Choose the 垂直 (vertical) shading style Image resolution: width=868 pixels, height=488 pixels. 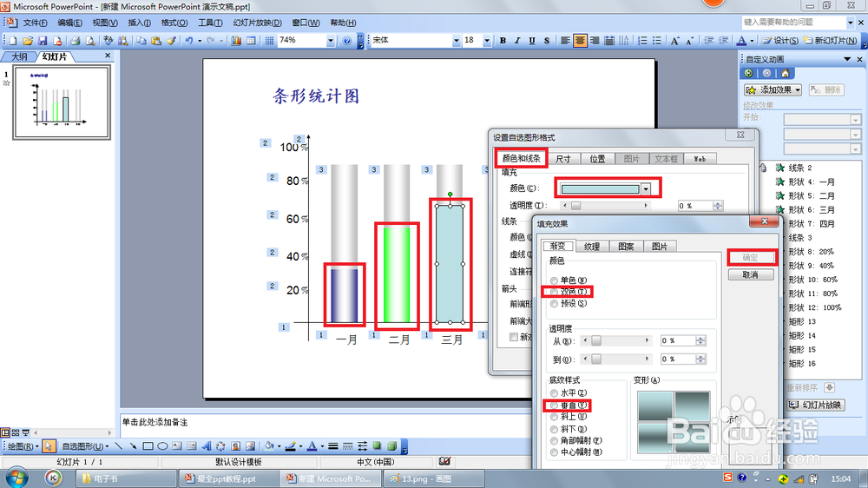(x=554, y=406)
